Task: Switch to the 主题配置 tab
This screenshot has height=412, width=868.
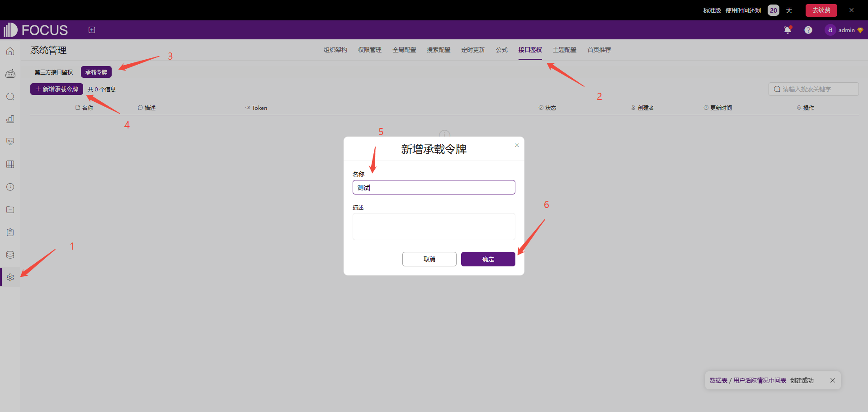Action: tap(565, 50)
